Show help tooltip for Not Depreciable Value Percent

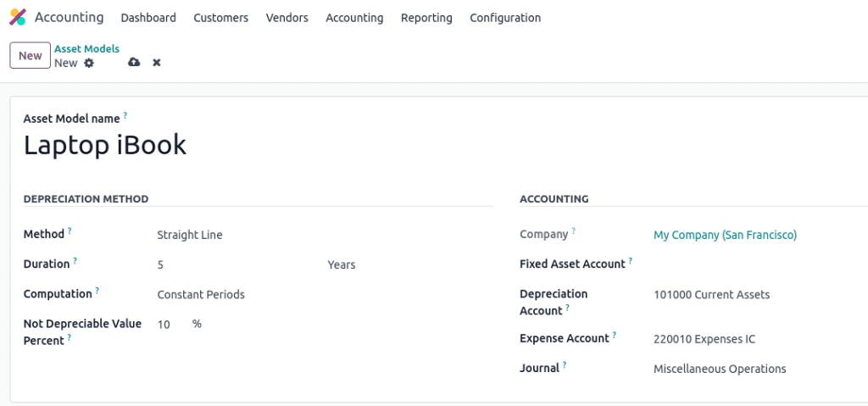[x=70, y=336]
